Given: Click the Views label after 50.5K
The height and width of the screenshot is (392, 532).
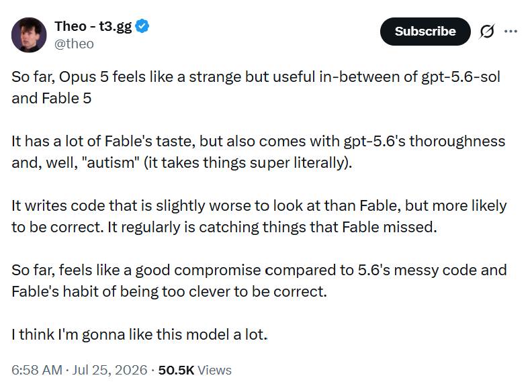Looking at the screenshot, I should 214,370.
